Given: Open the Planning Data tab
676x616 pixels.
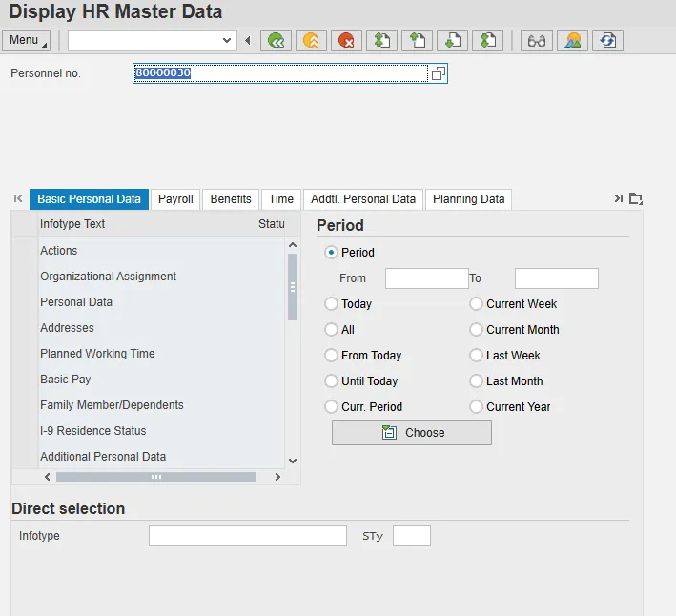Looking at the screenshot, I should (x=468, y=199).
